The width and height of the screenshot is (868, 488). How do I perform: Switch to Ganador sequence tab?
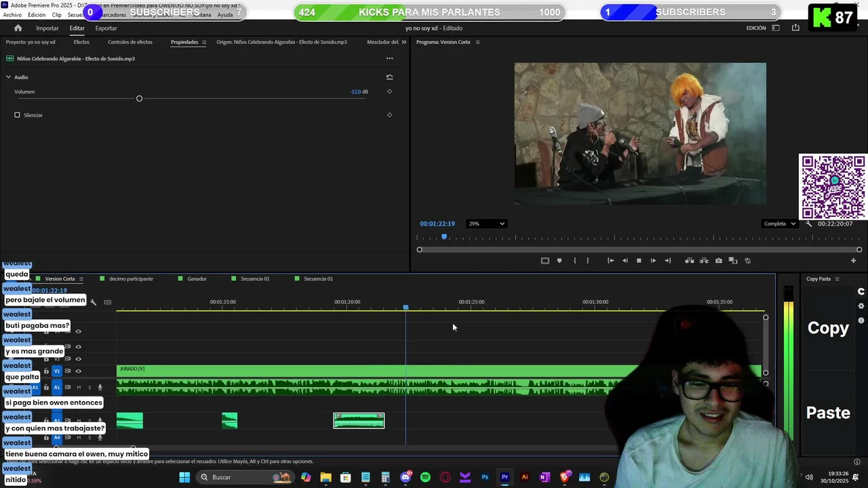(x=197, y=279)
